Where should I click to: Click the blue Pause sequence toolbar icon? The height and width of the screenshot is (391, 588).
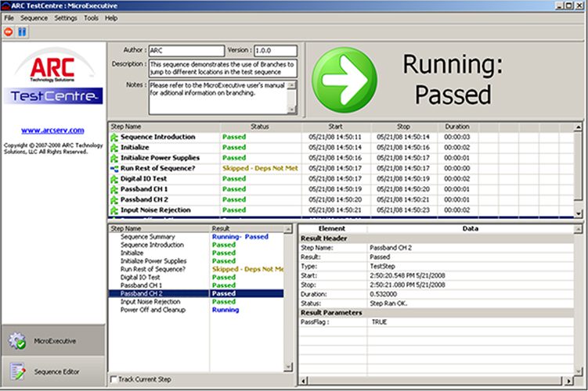coord(22,32)
